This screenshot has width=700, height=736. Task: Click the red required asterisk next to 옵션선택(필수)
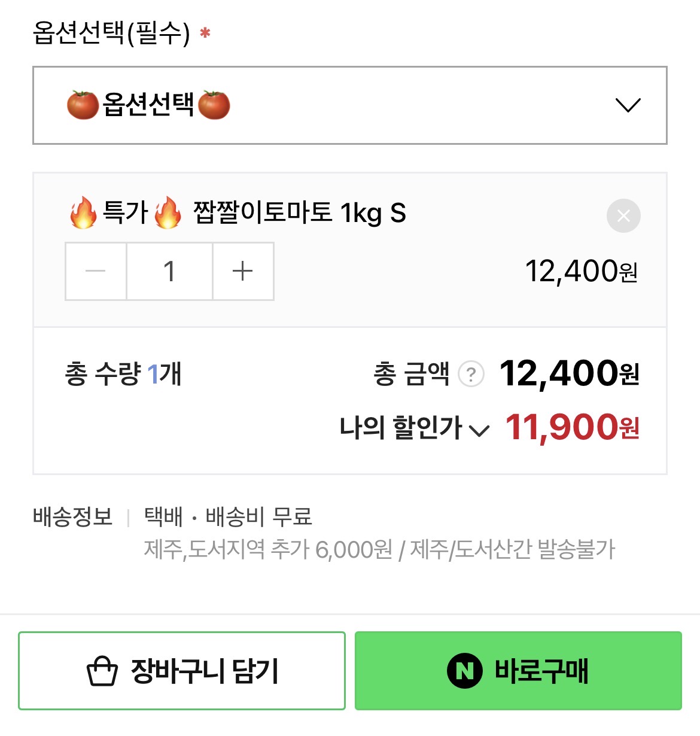(205, 33)
